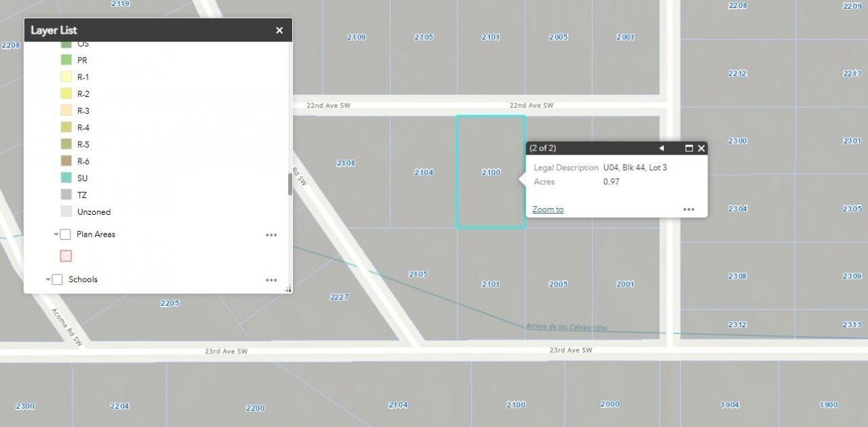The height and width of the screenshot is (427, 868).
Task: Click the Plan Areas pink legend symbol
Action: point(66,256)
